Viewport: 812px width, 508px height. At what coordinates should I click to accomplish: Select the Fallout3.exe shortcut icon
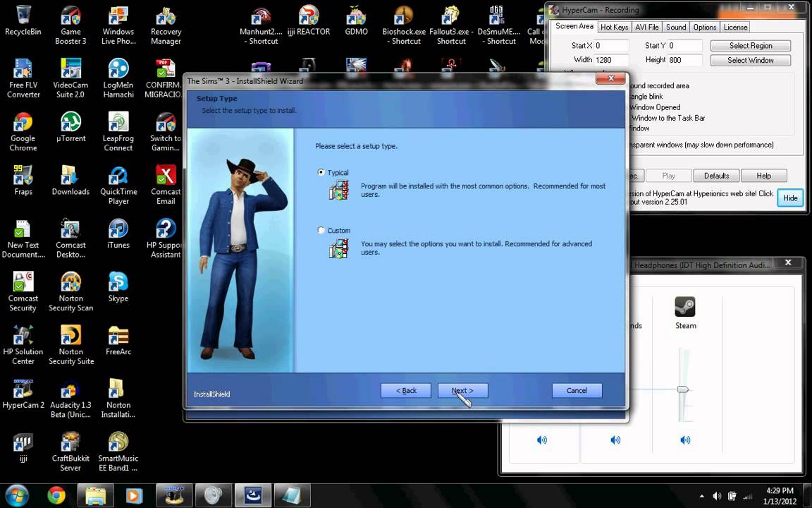coord(450,25)
